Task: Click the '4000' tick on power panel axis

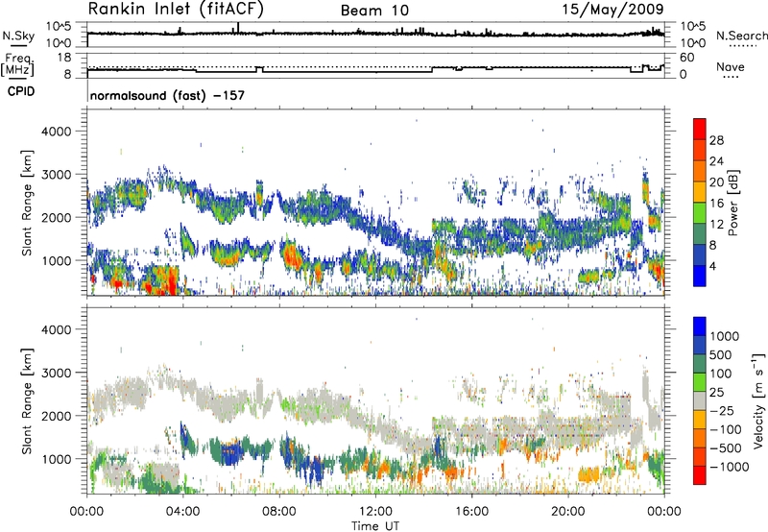Action: click(x=56, y=132)
